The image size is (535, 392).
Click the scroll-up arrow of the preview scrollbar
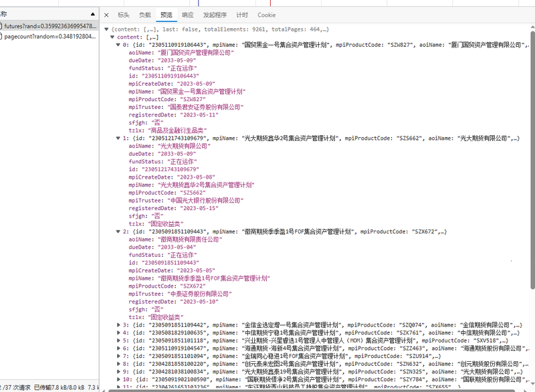click(532, 27)
